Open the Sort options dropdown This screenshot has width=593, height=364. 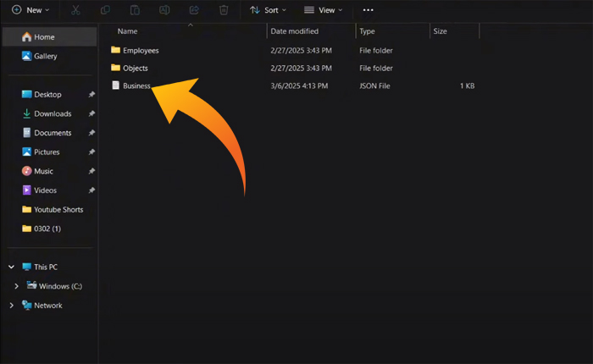(x=268, y=10)
